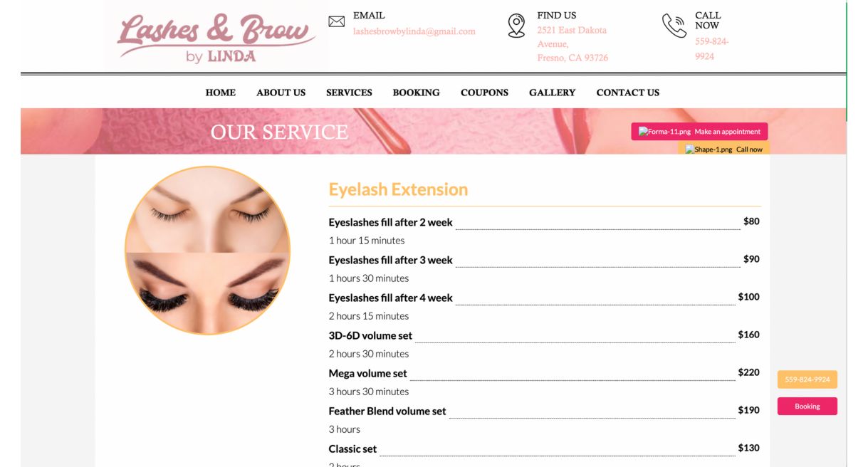Click the Lashes & Brow by Linda logo
The height and width of the screenshot is (467, 868).
pyautogui.click(x=216, y=36)
